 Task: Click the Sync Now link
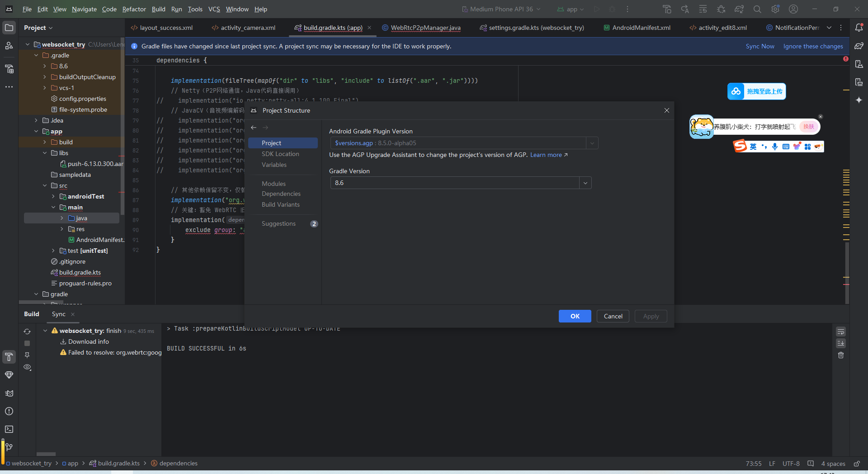pyautogui.click(x=760, y=46)
